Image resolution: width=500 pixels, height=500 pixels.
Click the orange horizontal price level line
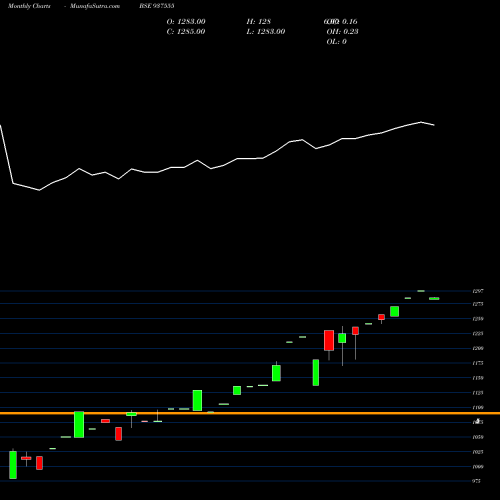point(250,413)
